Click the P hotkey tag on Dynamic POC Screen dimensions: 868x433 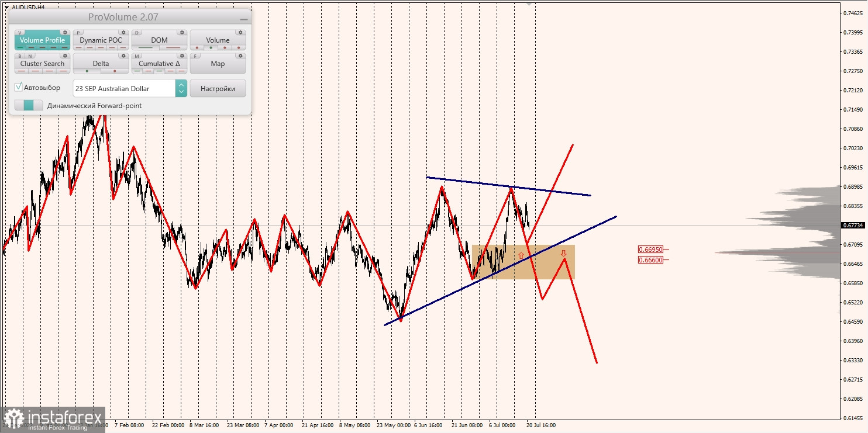78,33
